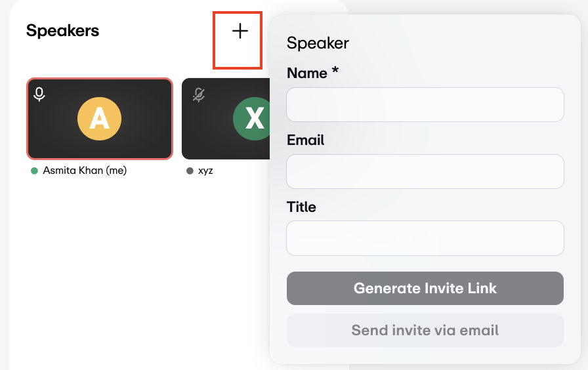Viewport: 588px width, 370px height.
Task: Focus the Title input field
Action: (x=425, y=238)
